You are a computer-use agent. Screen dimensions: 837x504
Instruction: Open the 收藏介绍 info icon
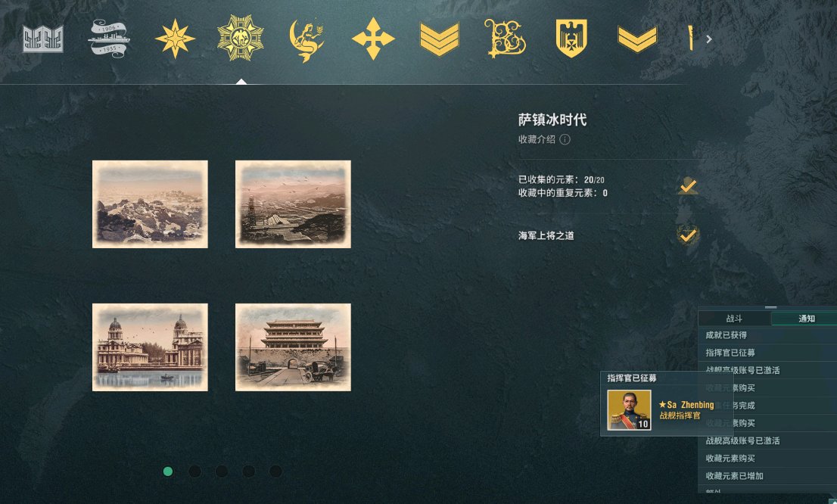coord(565,139)
